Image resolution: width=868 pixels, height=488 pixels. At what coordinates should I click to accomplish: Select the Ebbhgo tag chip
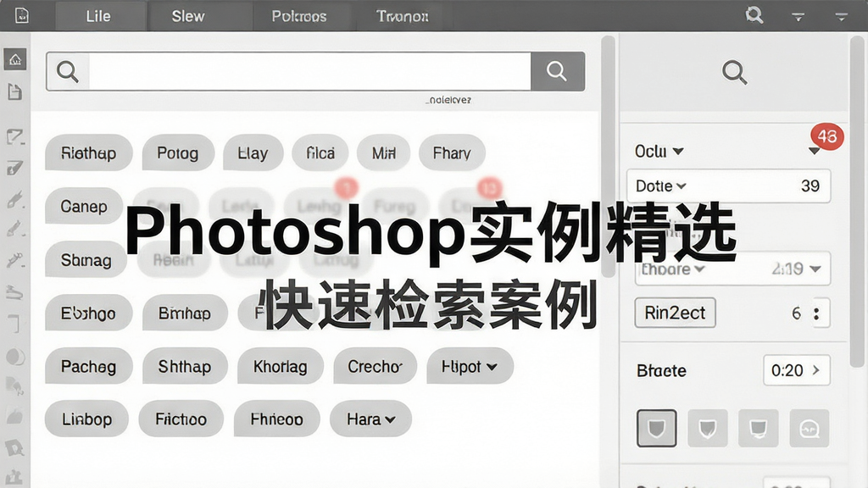click(88, 313)
